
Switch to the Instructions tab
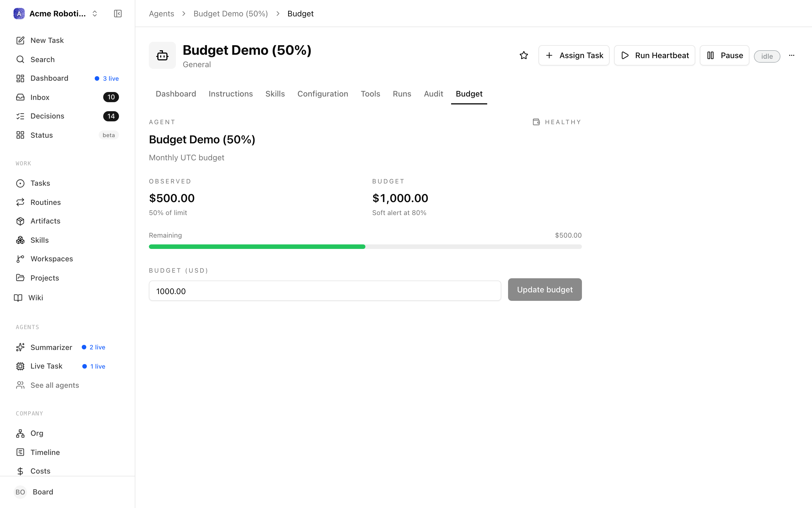pos(231,94)
